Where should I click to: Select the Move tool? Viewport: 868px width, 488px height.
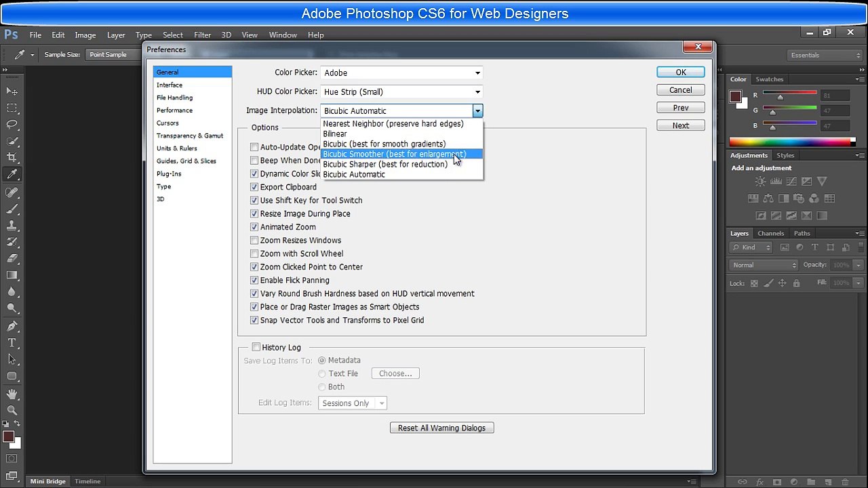click(12, 91)
